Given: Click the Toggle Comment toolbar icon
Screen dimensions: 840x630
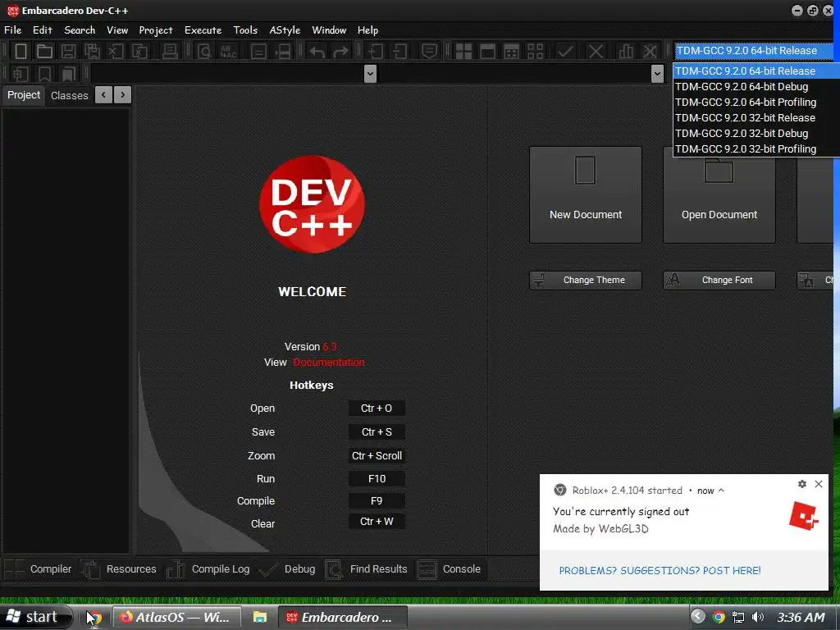Looking at the screenshot, I should (429, 52).
